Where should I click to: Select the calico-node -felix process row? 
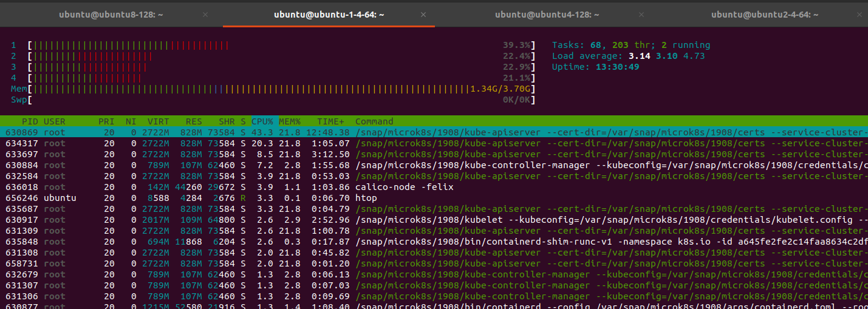(434, 187)
